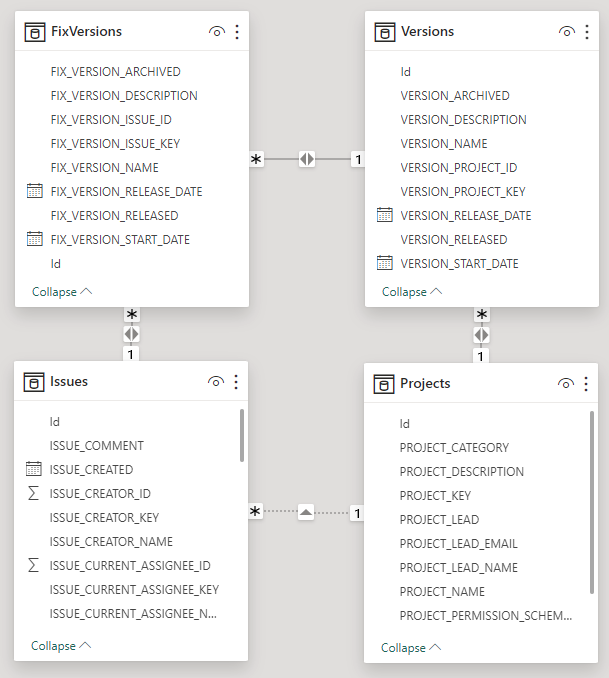Select the PROJECT_LEAD_EMAIL field

pos(458,544)
